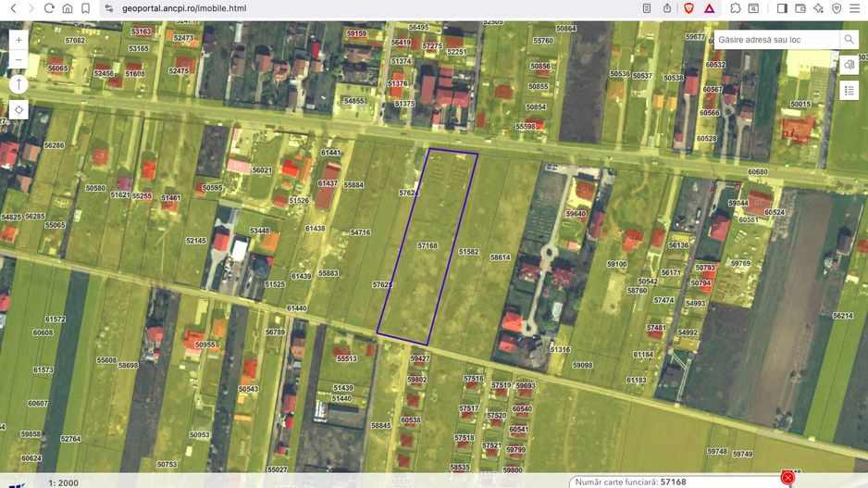Open the VPN shield icon

(x=837, y=8)
